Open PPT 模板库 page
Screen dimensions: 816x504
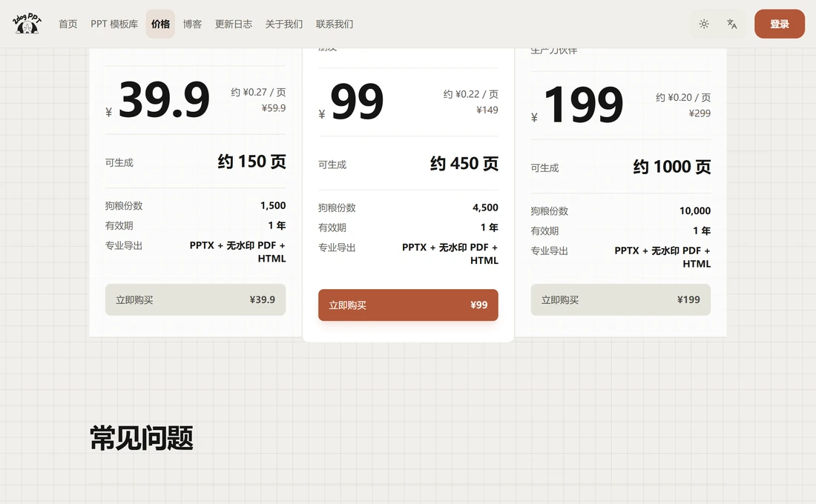point(114,24)
